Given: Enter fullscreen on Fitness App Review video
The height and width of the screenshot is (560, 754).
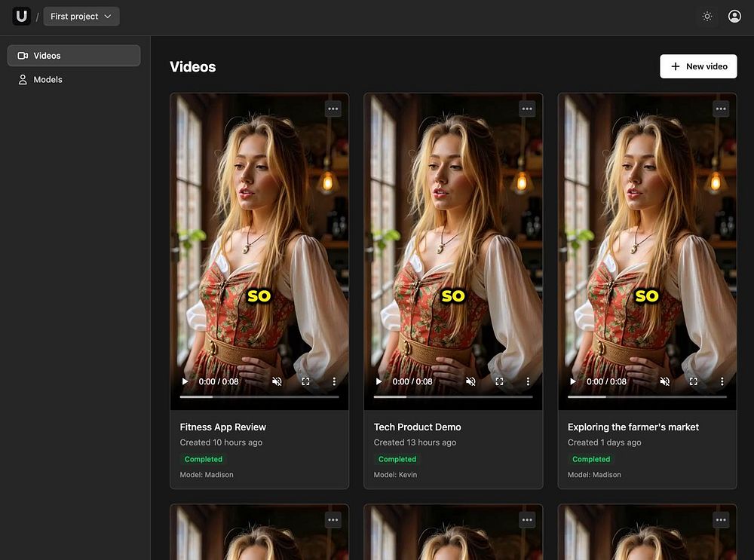Looking at the screenshot, I should [x=305, y=381].
